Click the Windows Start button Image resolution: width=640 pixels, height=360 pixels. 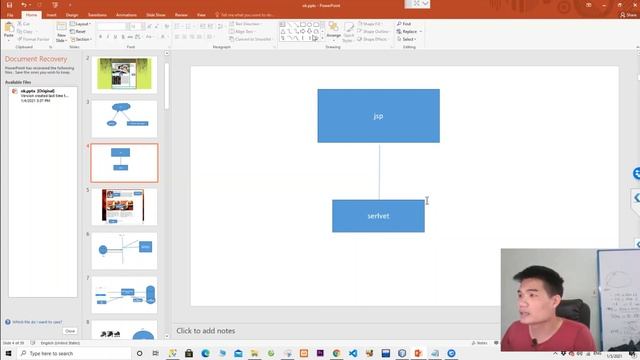point(8,353)
